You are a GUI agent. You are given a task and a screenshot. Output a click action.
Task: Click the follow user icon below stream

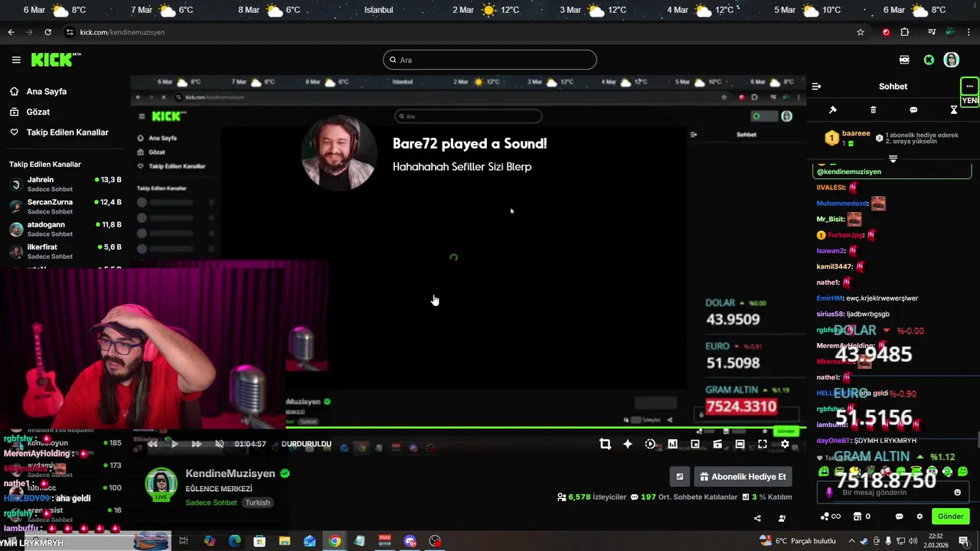pyautogui.click(x=782, y=518)
